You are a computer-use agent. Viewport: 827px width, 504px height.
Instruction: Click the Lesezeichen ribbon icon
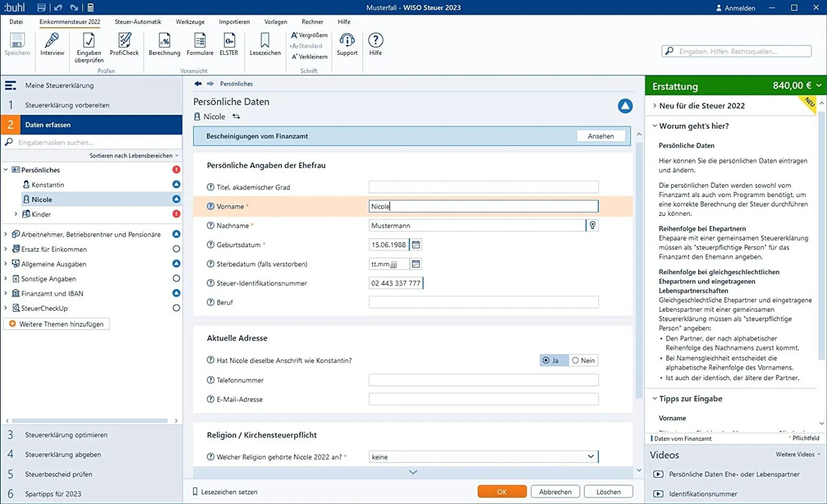coord(265,41)
